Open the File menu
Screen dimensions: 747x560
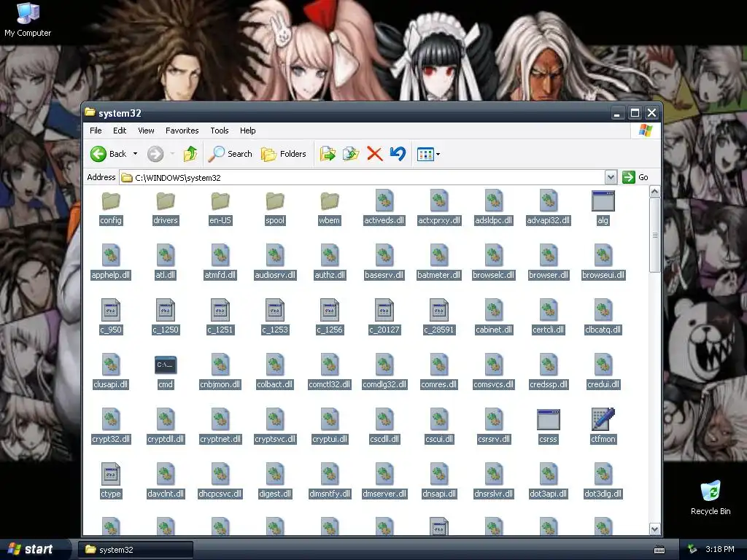(96, 131)
